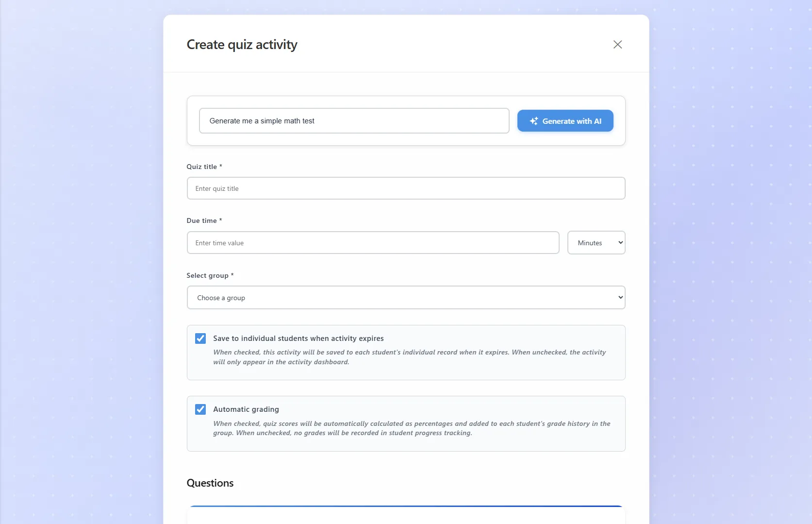Click the Save to students description text

point(410,357)
